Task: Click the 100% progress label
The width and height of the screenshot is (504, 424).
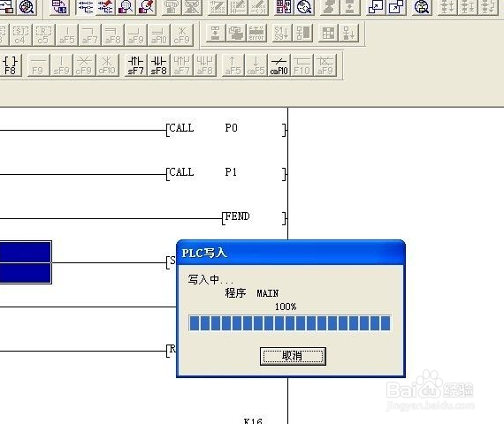Action: point(286,307)
